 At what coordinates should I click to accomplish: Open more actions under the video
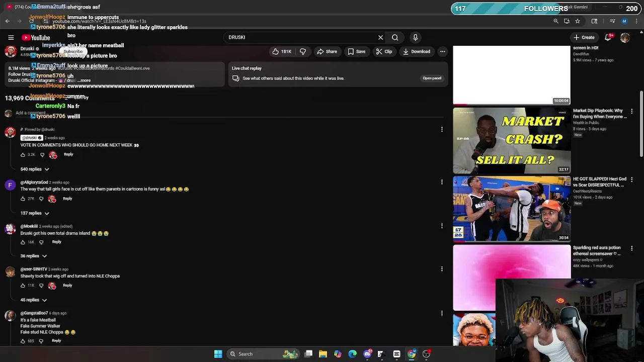(442, 51)
